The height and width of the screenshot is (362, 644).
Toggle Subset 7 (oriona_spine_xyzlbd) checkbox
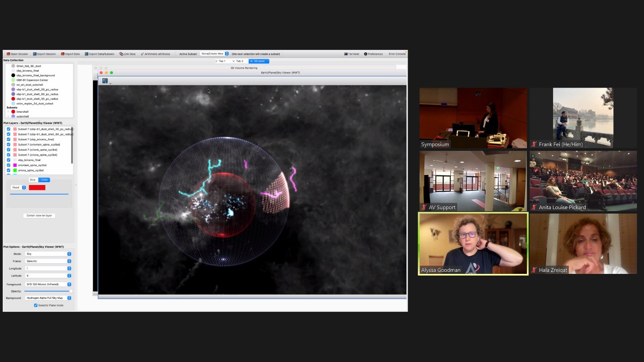(8, 155)
